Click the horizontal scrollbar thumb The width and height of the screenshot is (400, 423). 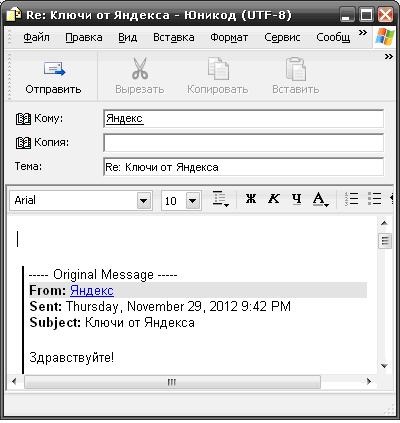(x=172, y=382)
